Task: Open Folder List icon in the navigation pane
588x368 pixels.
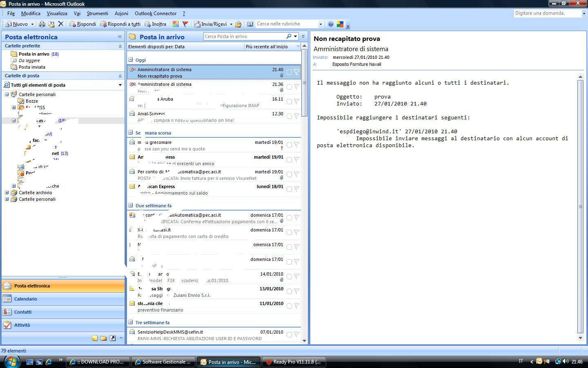Action: pyautogui.click(x=104, y=338)
